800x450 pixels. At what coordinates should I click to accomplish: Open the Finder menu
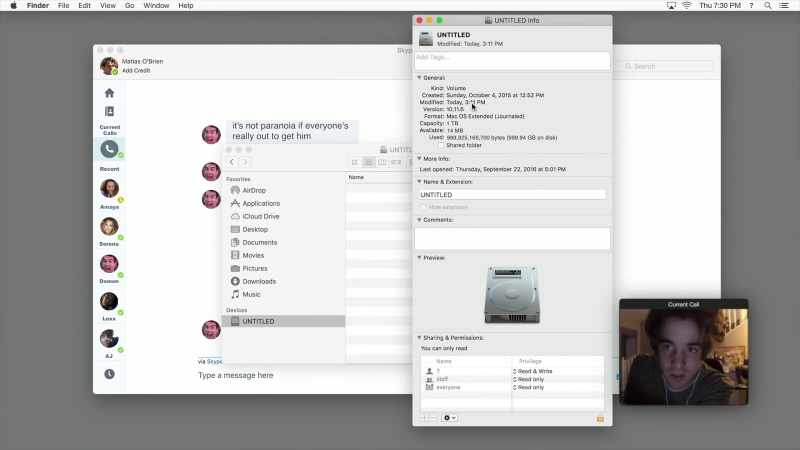point(38,6)
